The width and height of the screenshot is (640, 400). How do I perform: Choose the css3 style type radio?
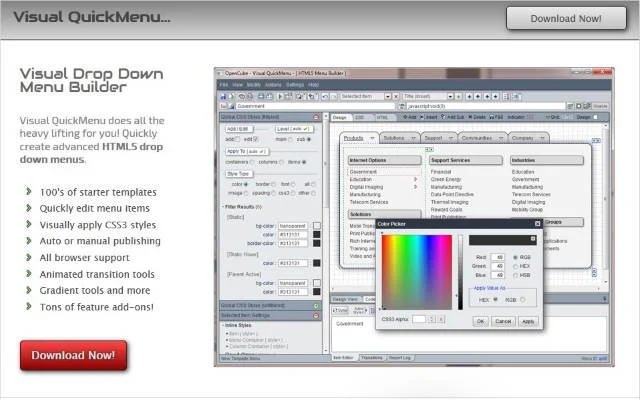pos(293,193)
